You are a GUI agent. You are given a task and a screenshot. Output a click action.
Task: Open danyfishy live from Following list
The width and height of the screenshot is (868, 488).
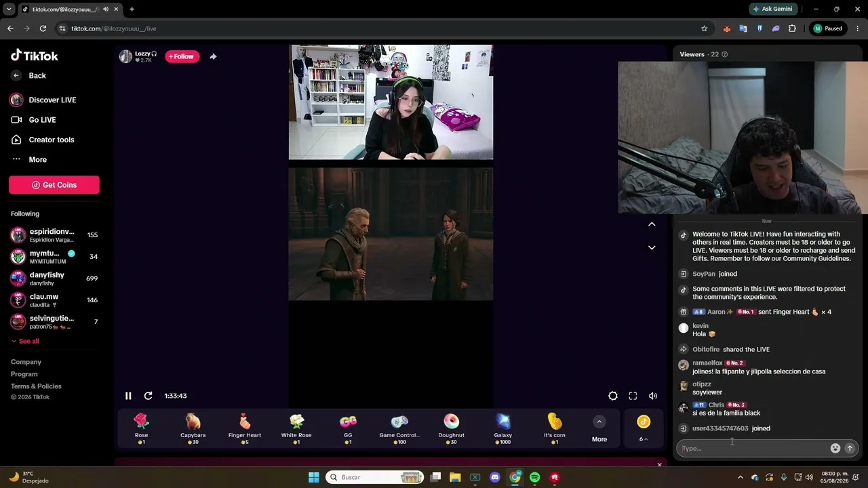pos(54,279)
